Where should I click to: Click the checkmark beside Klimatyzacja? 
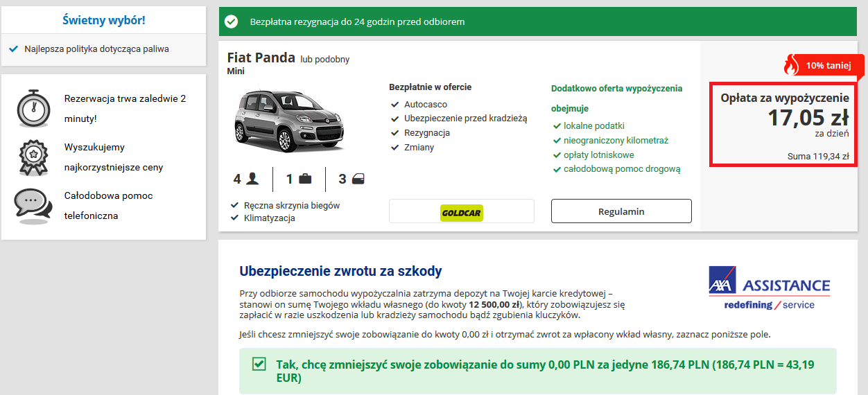point(234,218)
